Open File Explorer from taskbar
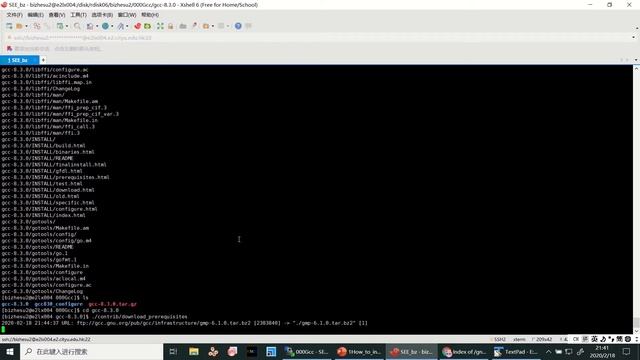Image resolution: width=640 pixels, height=360 pixels. point(193,351)
